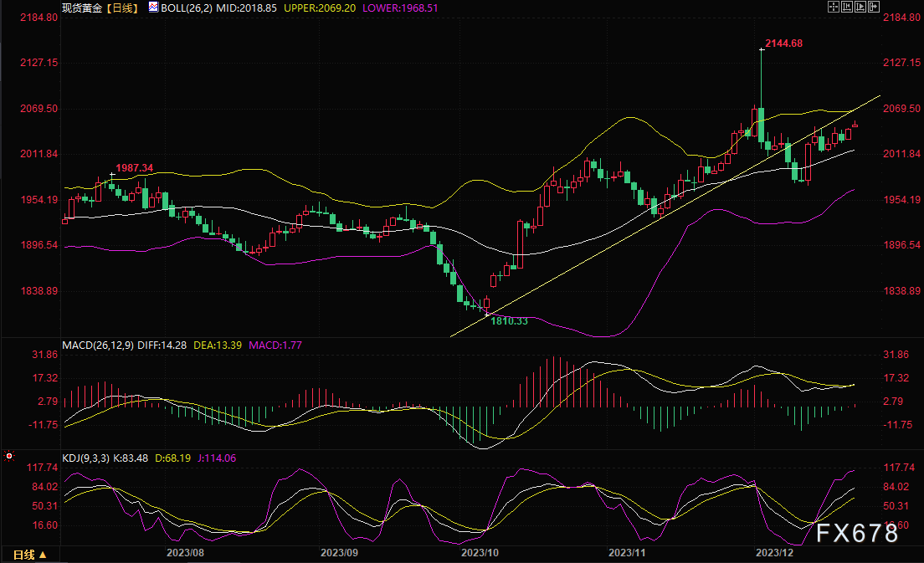Select the MACD(26,12,9) indicator label
The image size is (924, 563).
coord(98,345)
